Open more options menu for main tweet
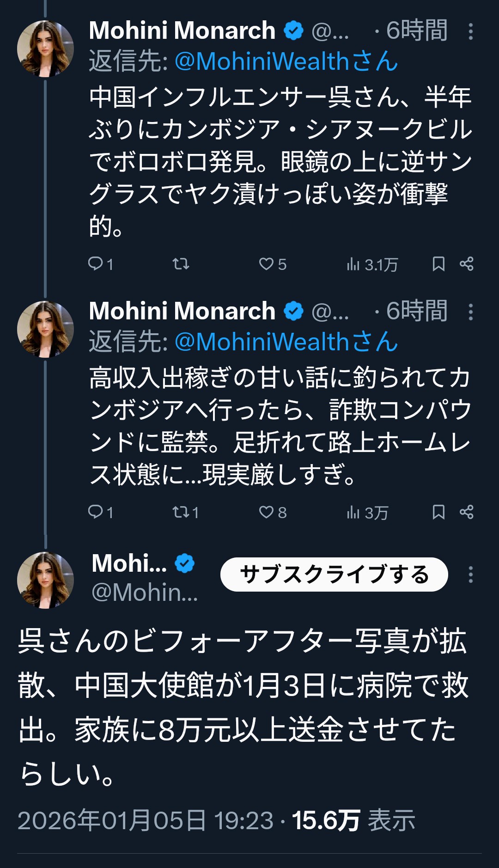 point(470,575)
